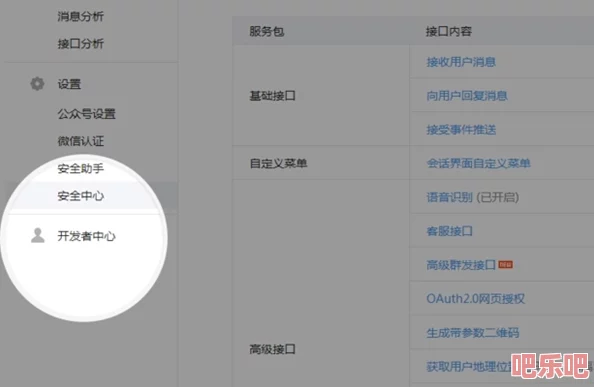Click the gear icon beside 设置

(37, 84)
